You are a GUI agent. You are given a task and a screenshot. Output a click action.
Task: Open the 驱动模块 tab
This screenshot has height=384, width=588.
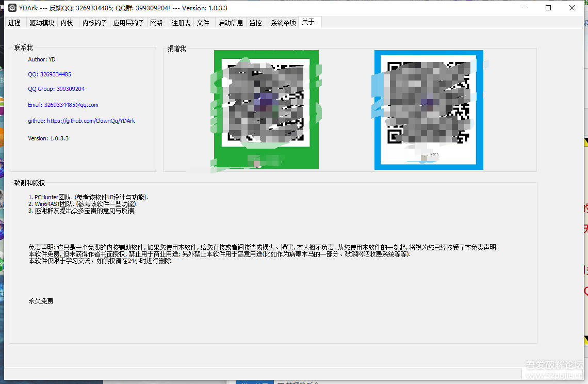coord(42,23)
